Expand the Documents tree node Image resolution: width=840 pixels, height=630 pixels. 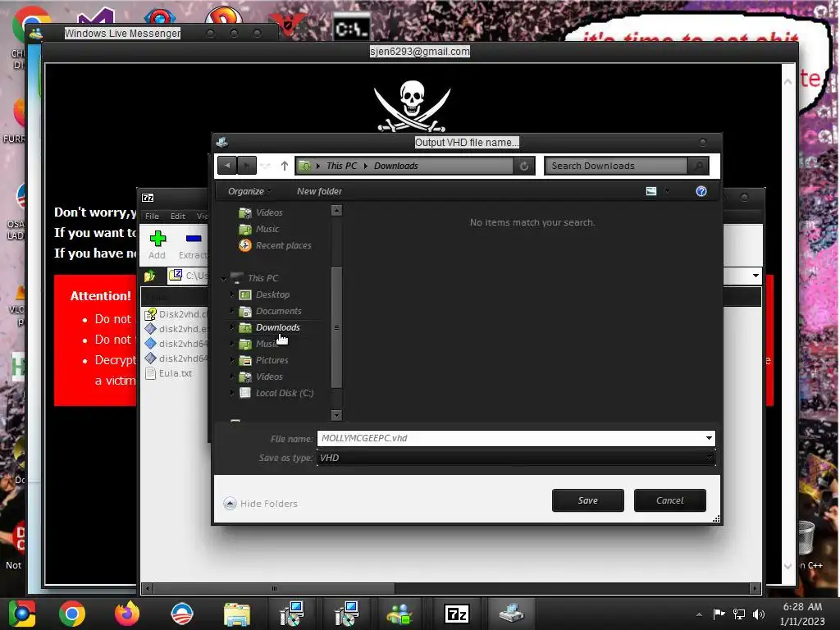[231, 311]
